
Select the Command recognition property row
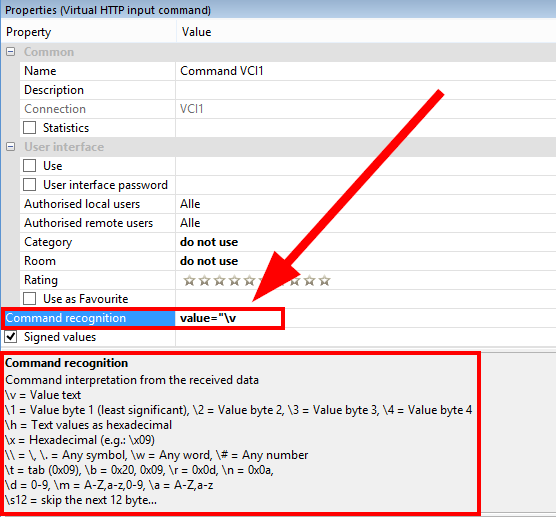point(89,318)
